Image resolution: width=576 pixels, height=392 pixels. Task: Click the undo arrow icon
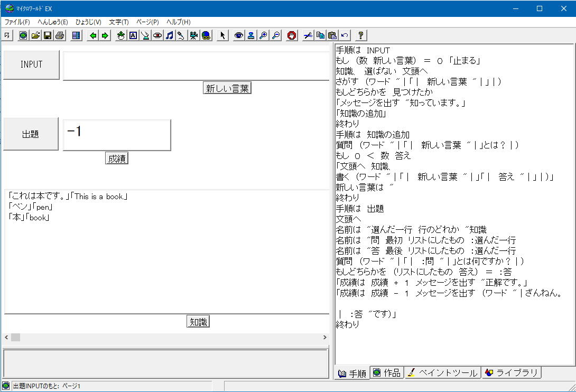click(345, 35)
